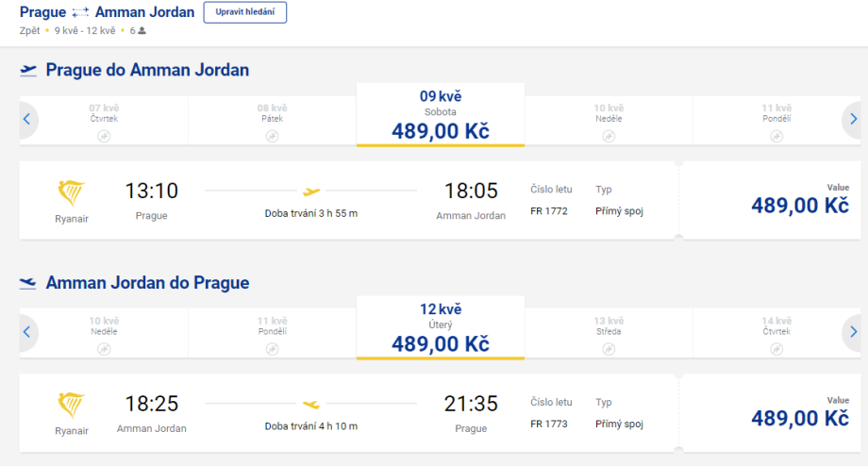This screenshot has height=466, width=868.
Task: Click the yellow plane icon on return duration line
Action: click(311, 404)
